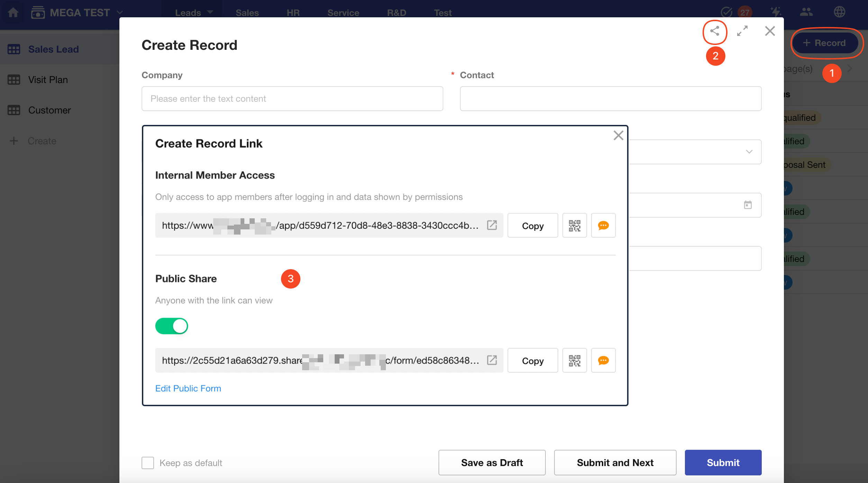Click chat share icon for public link
Viewport: 868px width, 483px height.
click(603, 361)
